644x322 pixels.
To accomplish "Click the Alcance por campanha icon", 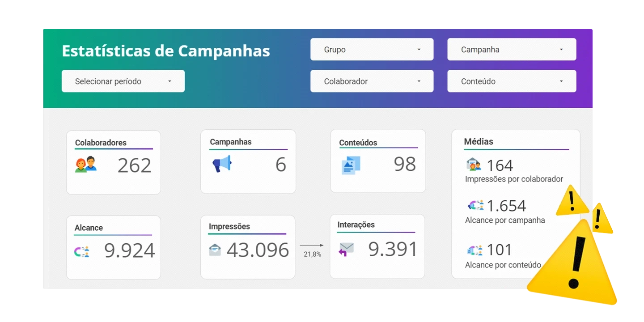I will pyautogui.click(x=475, y=205).
